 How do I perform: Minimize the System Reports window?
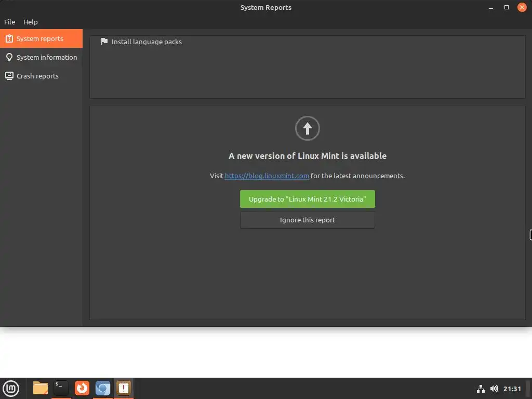491,7
